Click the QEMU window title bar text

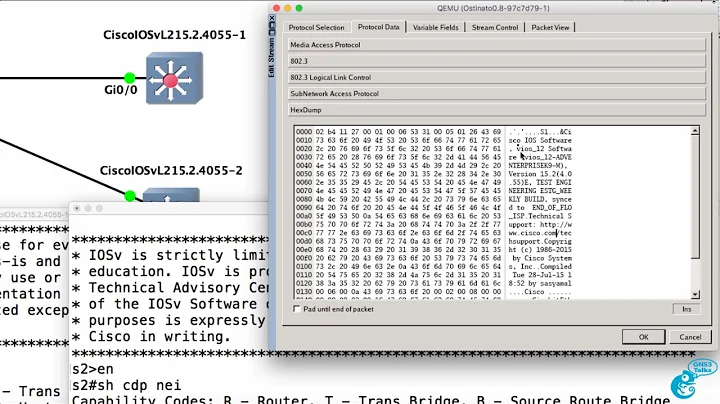coord(493,8)
